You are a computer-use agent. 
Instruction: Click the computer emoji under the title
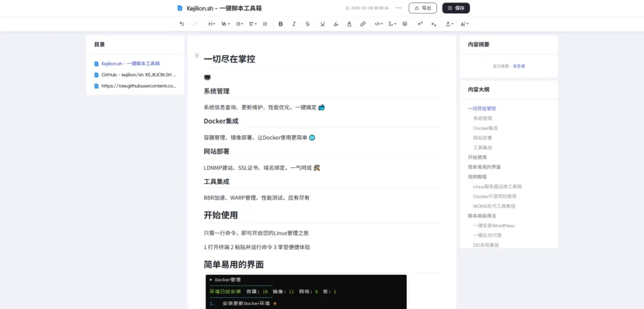tap(208, 77)
